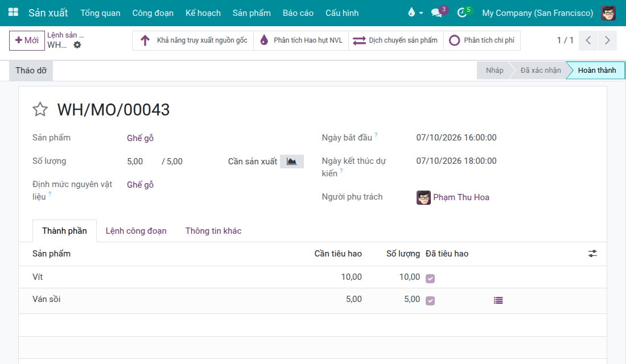Open Phạm Thu Hoa responsible link

coord(461,197)
